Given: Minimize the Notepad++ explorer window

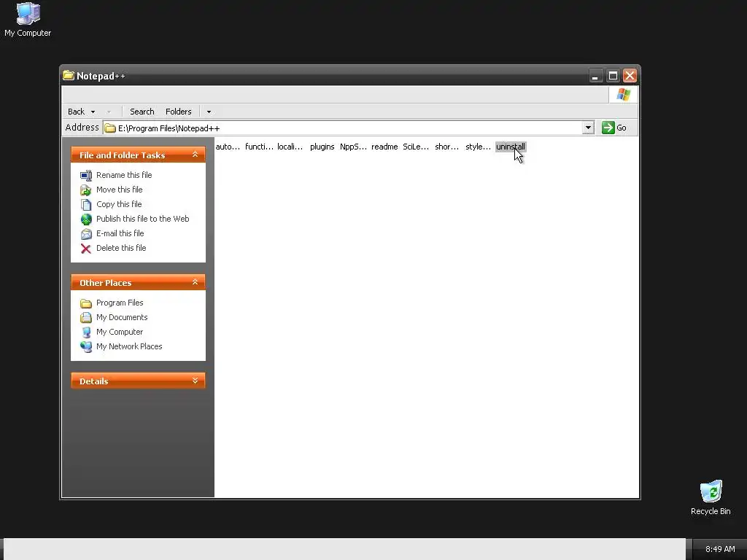Looking at the screenshot, I should click(x=595, y=76).
